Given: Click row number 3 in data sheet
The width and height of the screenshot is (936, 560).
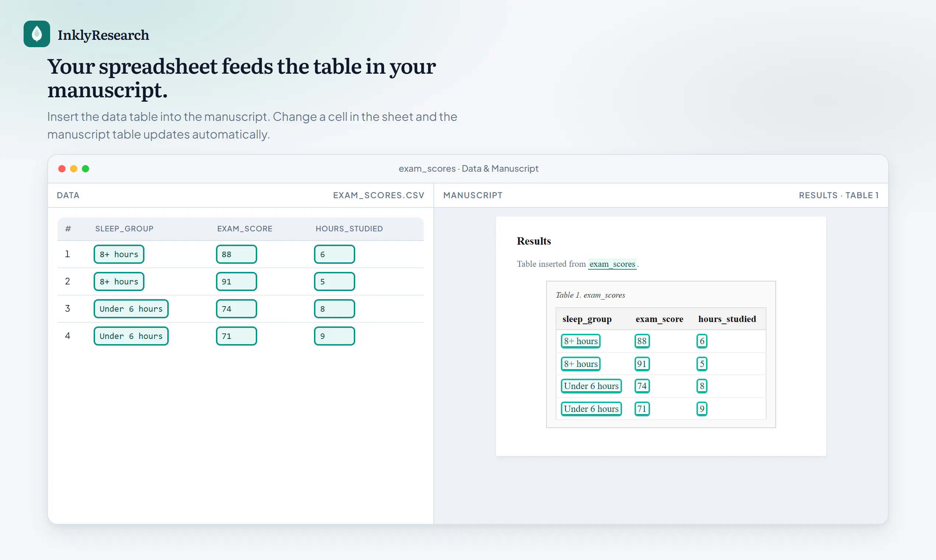Looking at the screenshot, I should [x=67, y=309].
